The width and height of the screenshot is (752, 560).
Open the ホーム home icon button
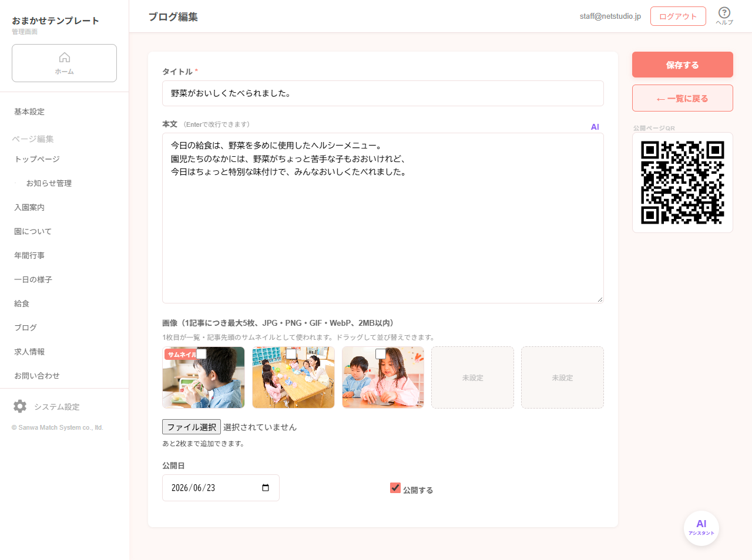[x=64, y=63]
